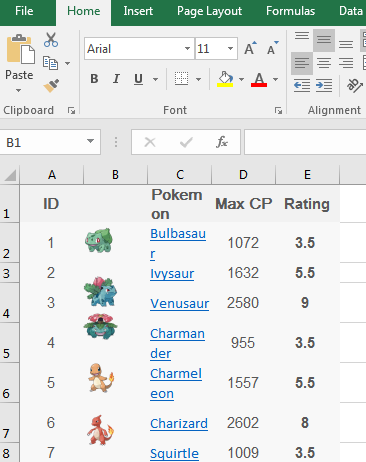Open the Ivysaur hyperlink
366x462 pixels.
[172, 274]
